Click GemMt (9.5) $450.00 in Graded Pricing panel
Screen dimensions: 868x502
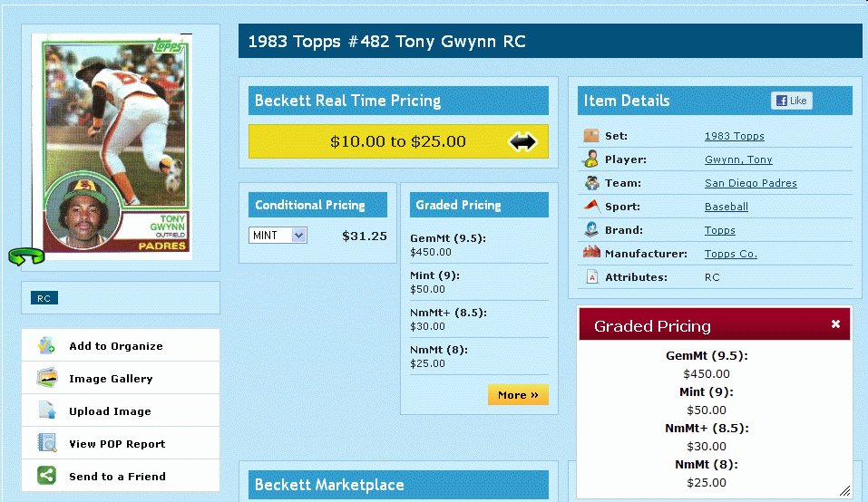480,245
